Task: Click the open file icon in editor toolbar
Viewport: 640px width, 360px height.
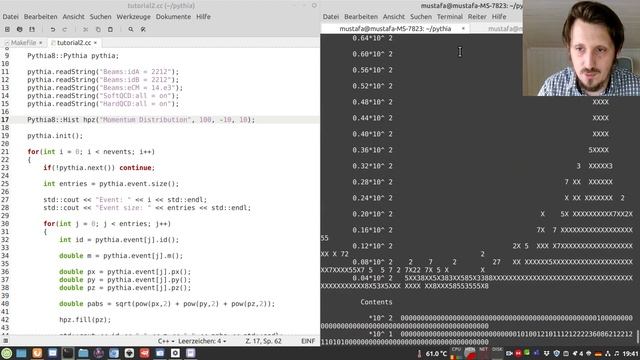Action: tap(20, 29)
